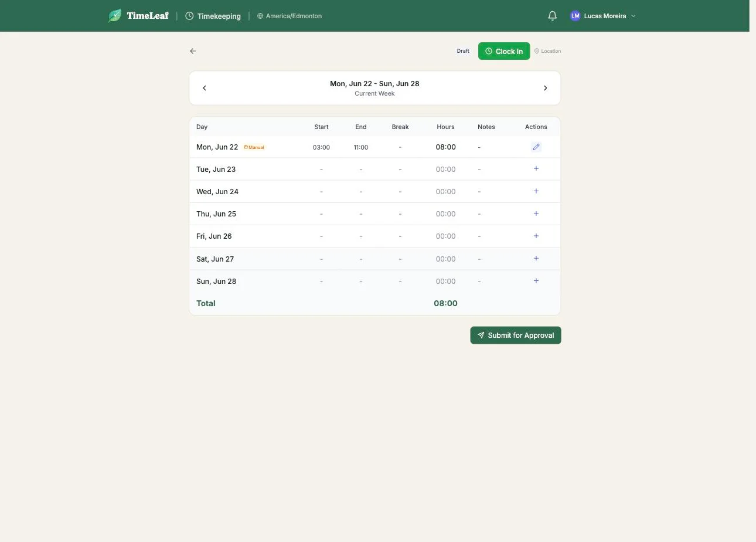
Task: Expand Lucas Moreira user menu
Action: (x=603, y=16)
